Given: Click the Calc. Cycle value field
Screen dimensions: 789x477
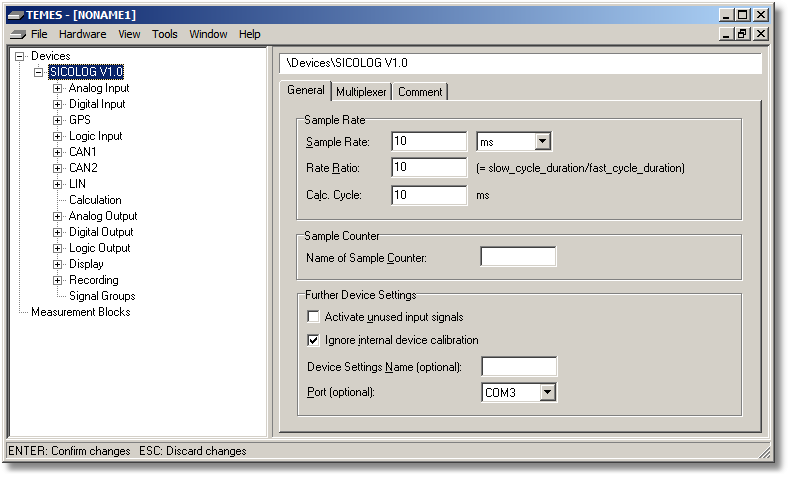Looking at the screenshot, I should 429,195.
